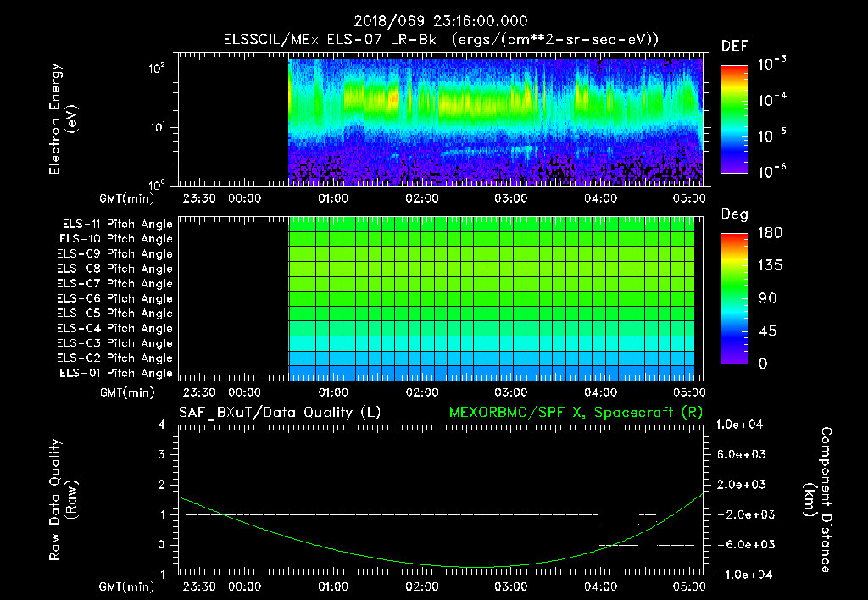Click the DEF legend label
The height and width of the screenshot is (600, 868).
click(x=735, y=46)
